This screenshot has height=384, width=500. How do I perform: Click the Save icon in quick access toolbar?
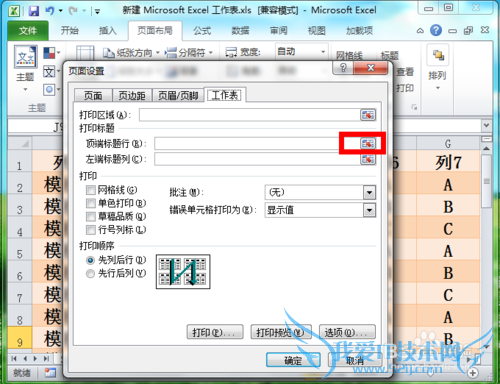point(33,11)
